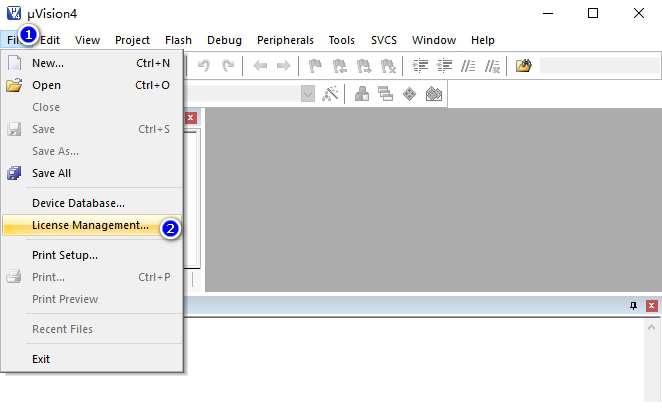Choose Exit from the File menu
The image size is (662, 418).
[x=92, y=359]
